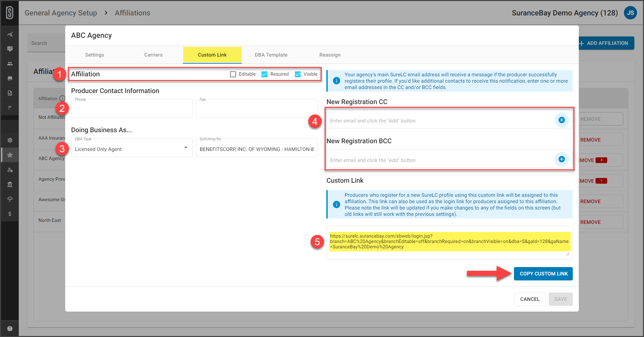This screenshot has width=644, height=337.
Task: Open the settings gear sidebar icon
Action: pyautogui.click(x=10, y=140)
